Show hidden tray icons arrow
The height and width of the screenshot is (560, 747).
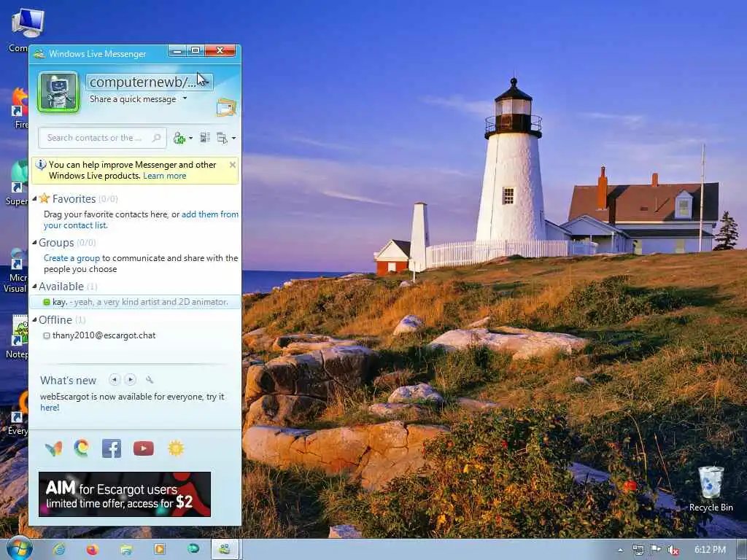(x=620, y=550)
